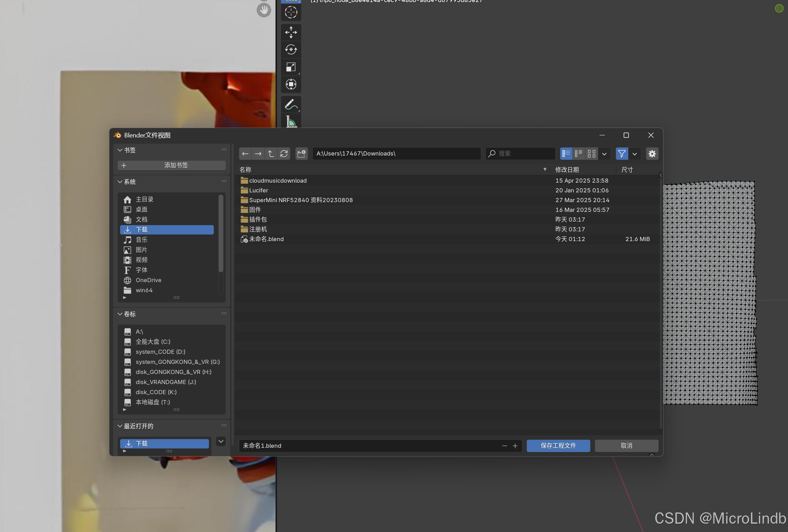Select 桌面 in the system list
This screenshot has height=532, width=788.
[141, 209]
